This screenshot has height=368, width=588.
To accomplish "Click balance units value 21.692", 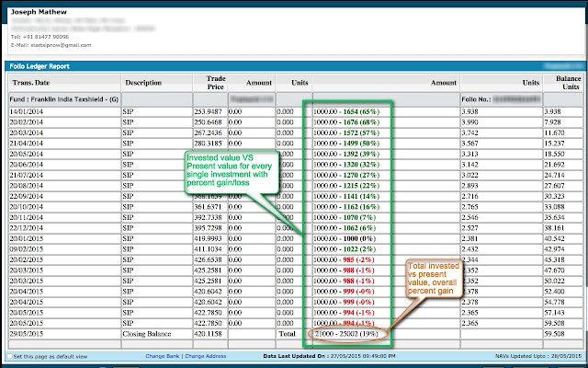I will coord(554,165).
